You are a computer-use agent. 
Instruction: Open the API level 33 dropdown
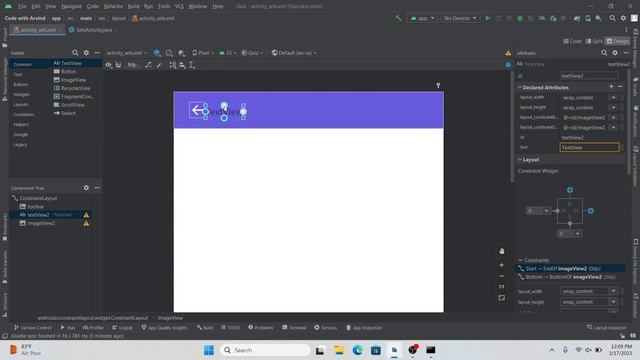click(x=227, y=53)
